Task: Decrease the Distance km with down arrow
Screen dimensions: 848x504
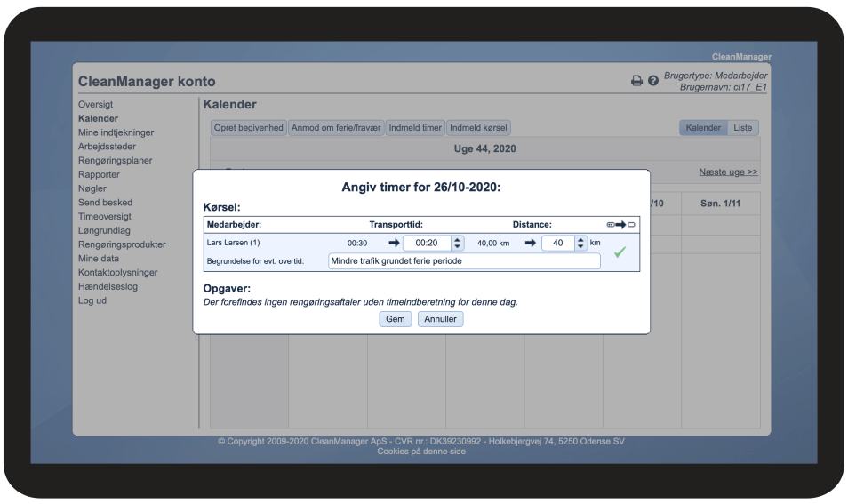Action: 580,246
